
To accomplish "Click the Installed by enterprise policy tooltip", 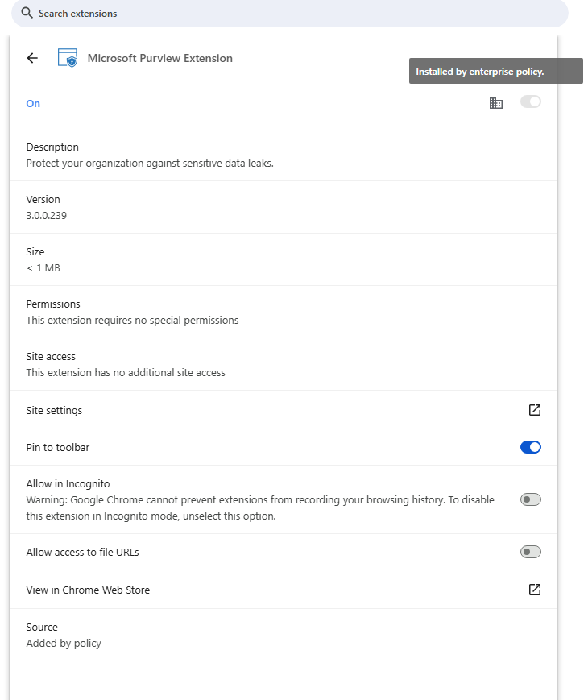I will pos(496,71).
